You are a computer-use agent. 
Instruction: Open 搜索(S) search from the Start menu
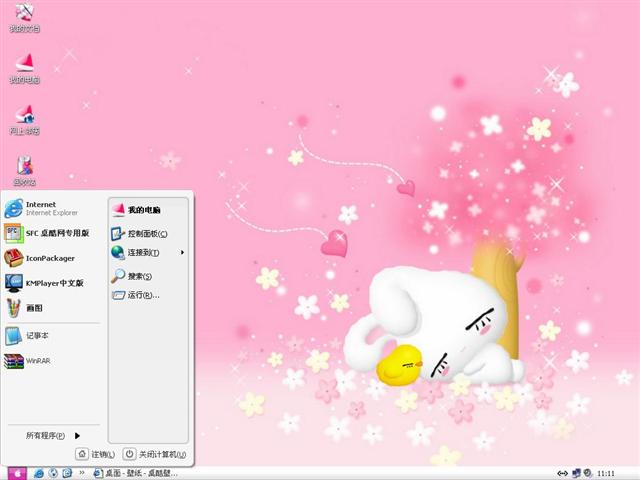(138, 276)
